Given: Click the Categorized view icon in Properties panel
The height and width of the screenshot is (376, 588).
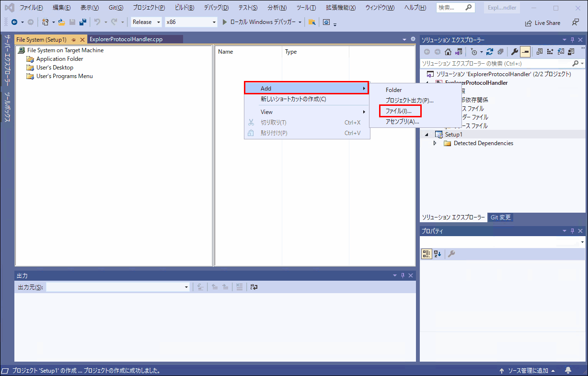Looking at the screenshot, I should 427,254.
